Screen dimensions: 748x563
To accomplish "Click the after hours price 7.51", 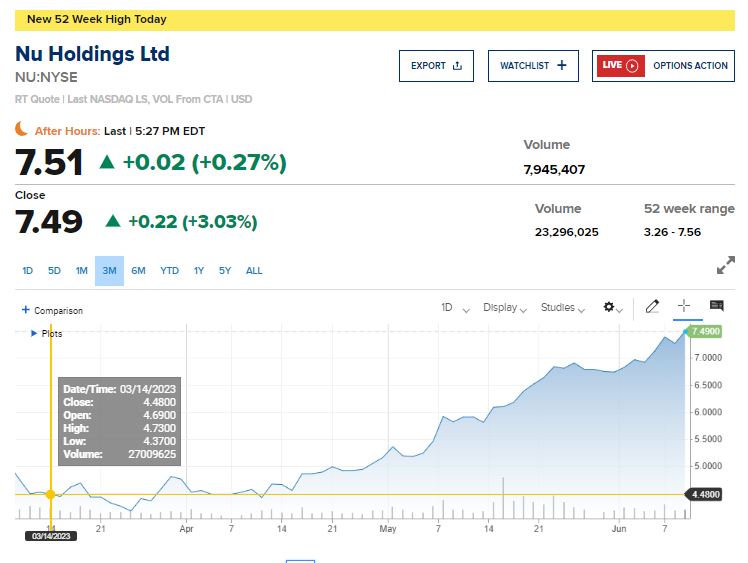I will 49,162.
